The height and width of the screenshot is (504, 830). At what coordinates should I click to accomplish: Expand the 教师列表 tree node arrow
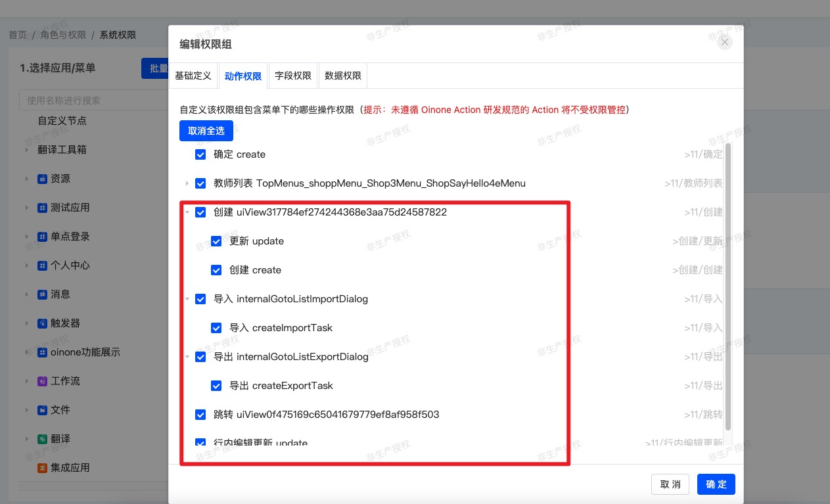[x=187, y=183]
